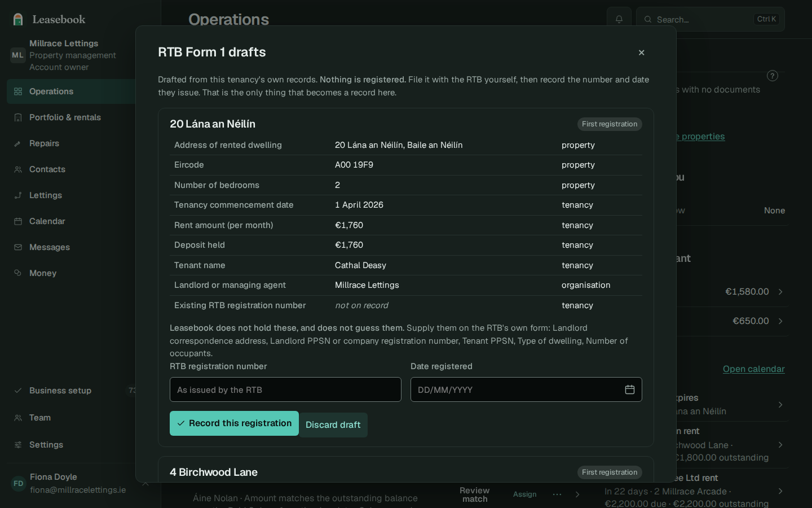
Task: Close the RTB Form 1 drafts dialog
Action: pos(641,52)
